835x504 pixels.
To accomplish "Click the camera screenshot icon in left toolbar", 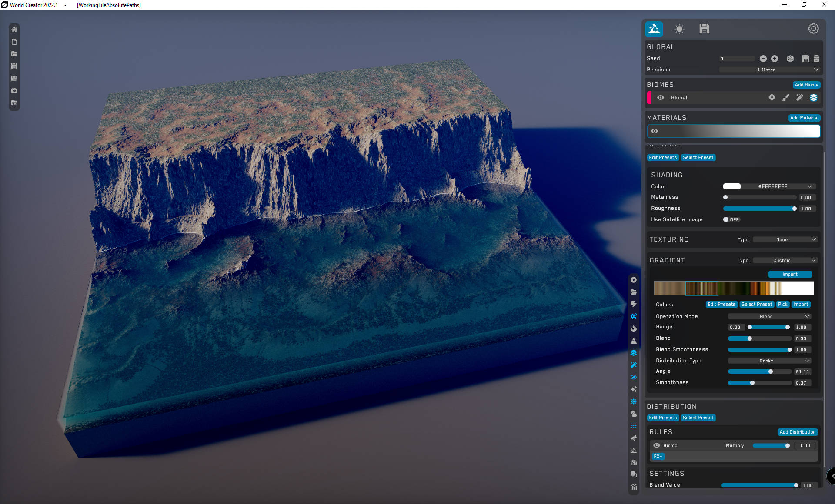I will [14, 90].
